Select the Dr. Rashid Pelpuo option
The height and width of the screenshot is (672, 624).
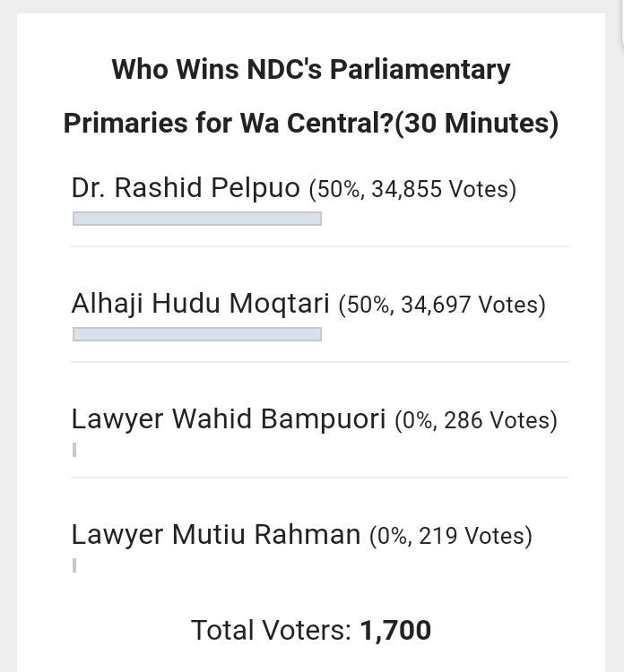coord(186,188)
